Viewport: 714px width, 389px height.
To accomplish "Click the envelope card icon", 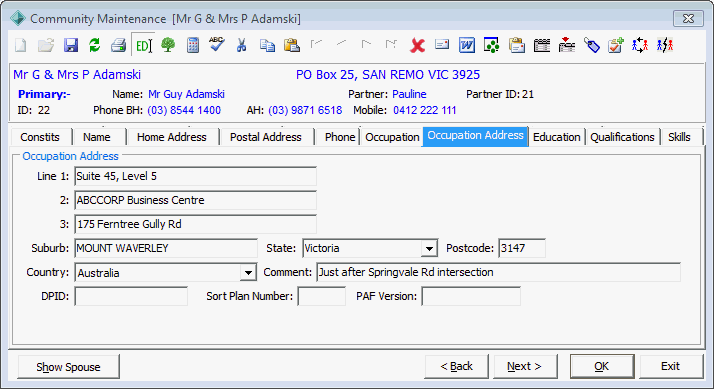I will click(x=442, y=44).
